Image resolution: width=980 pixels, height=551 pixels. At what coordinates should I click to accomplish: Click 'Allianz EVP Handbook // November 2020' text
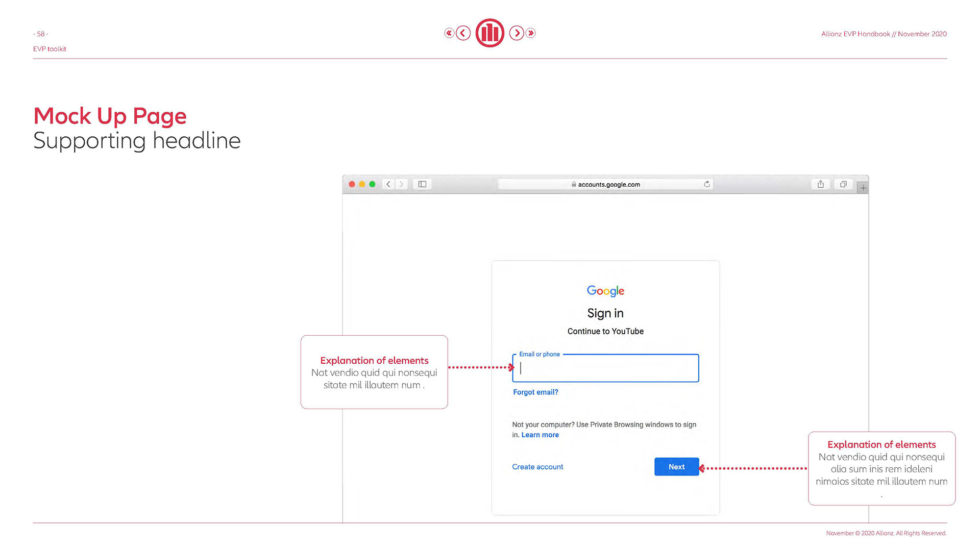[x=884, y=34]
